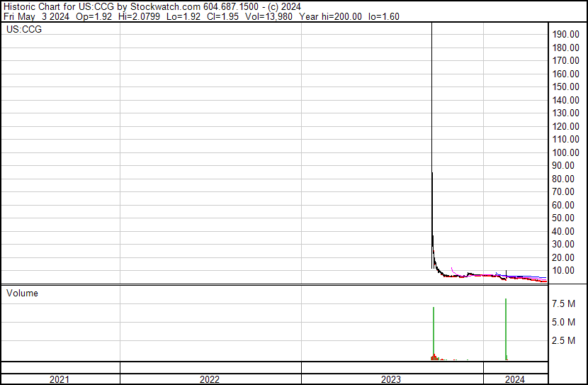Click the US:CCG ticker label
Image resolution: width=588 pixels, height=385 pixels.
pyautogui.click(x=24, y=30)
